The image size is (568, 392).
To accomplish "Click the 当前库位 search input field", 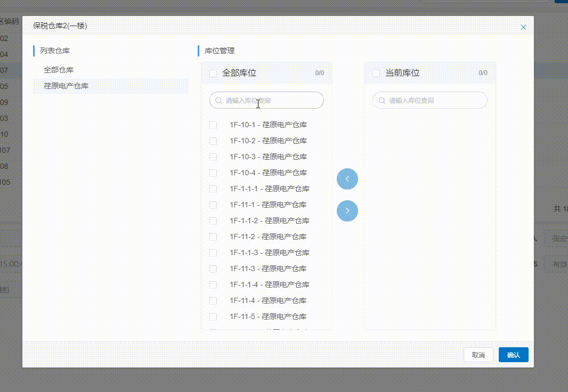I will tap(429, 100).
